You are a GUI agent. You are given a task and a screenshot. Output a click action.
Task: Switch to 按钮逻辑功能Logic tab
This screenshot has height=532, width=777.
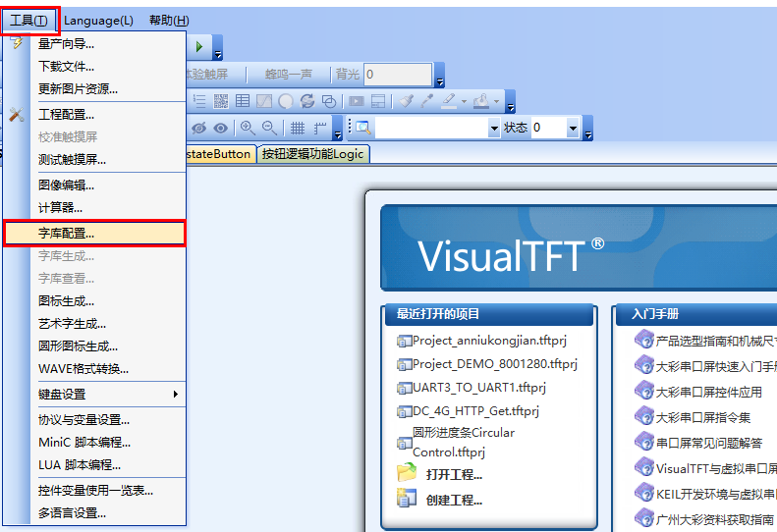[x=312, y=154]
